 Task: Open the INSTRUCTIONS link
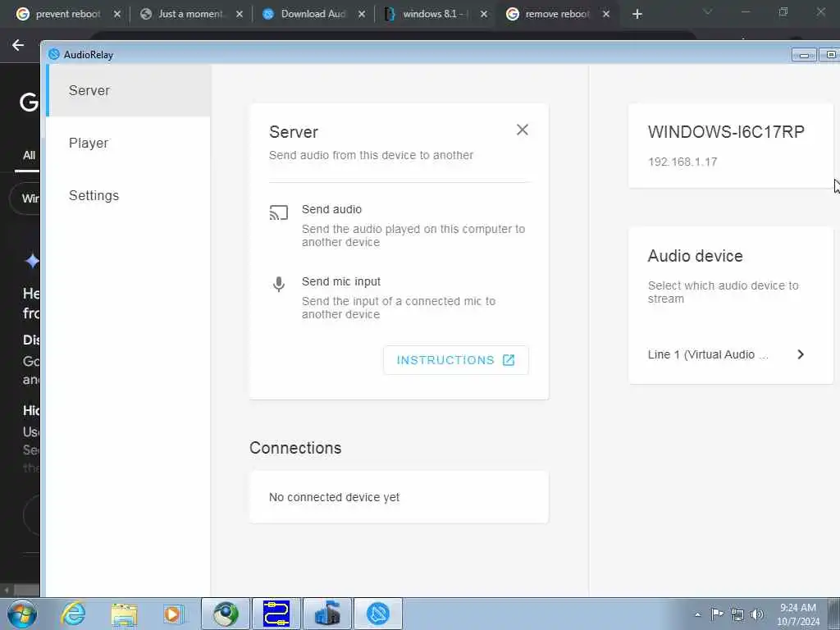click(x=456, y=360)
